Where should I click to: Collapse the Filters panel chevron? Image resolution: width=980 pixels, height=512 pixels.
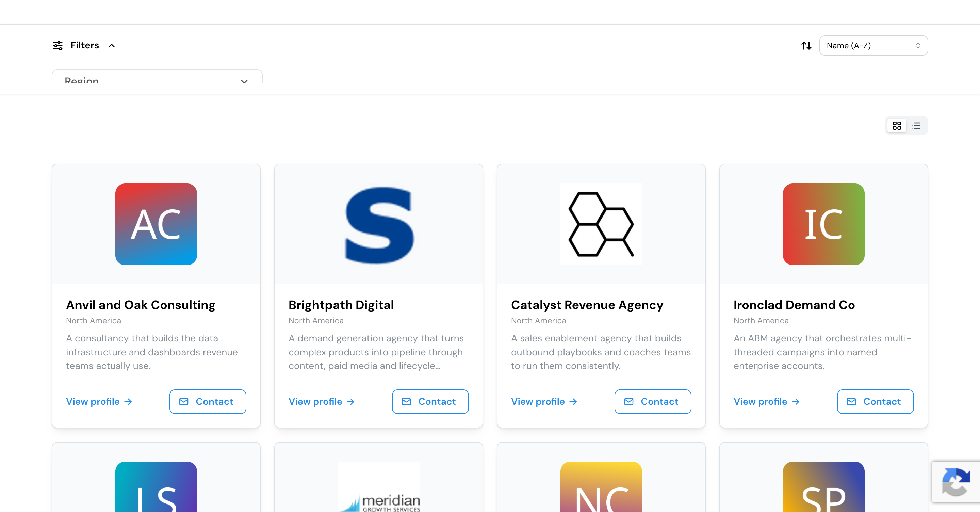[112, 46]
